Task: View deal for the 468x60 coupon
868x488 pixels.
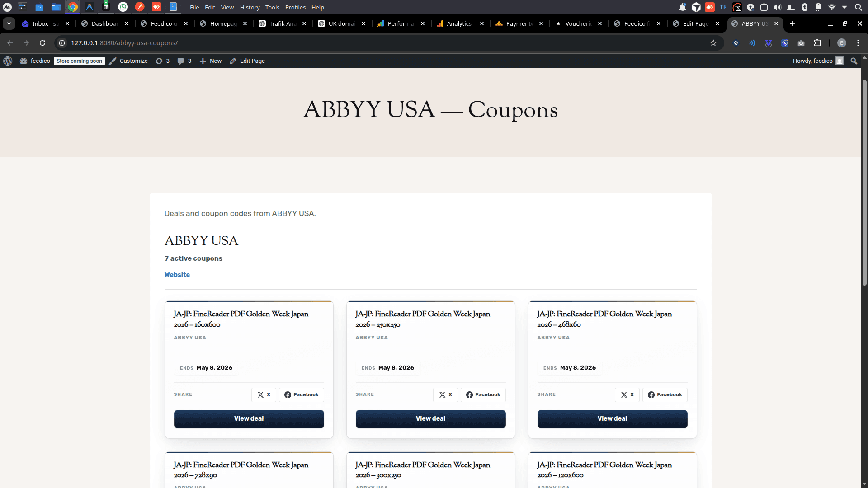Action: 612,419
